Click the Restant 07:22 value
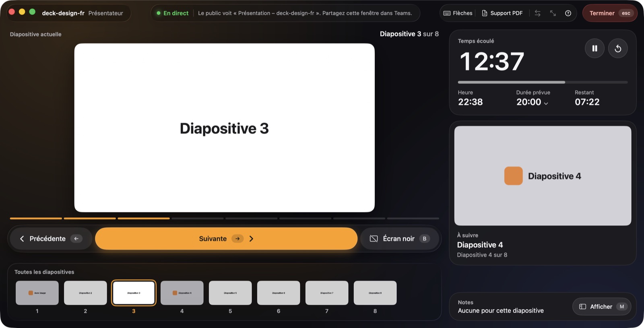 pyautogui.click(x=587, y=102)
